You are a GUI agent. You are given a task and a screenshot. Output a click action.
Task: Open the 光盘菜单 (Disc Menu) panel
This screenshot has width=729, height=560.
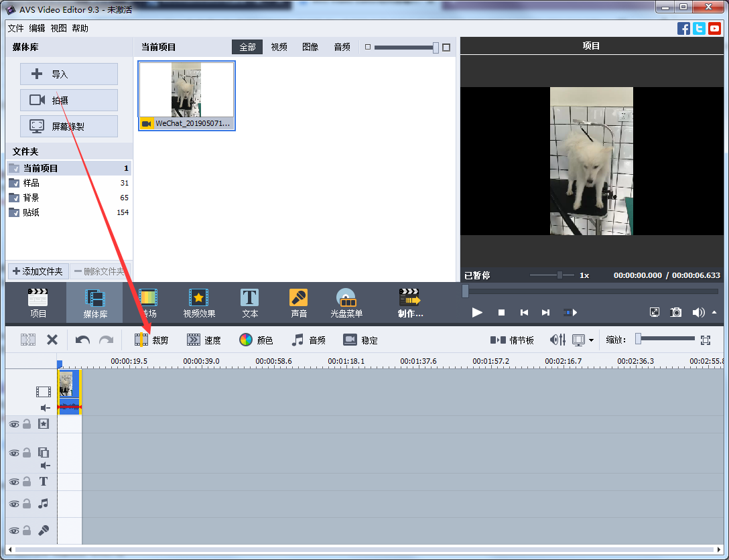pyautogui.click(x=346, y=302)
